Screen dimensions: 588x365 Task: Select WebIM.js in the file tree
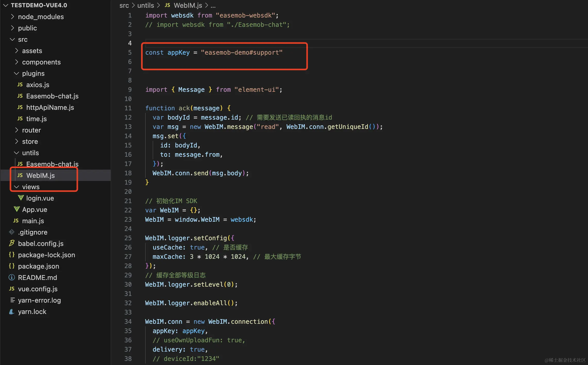pos(40,176)
